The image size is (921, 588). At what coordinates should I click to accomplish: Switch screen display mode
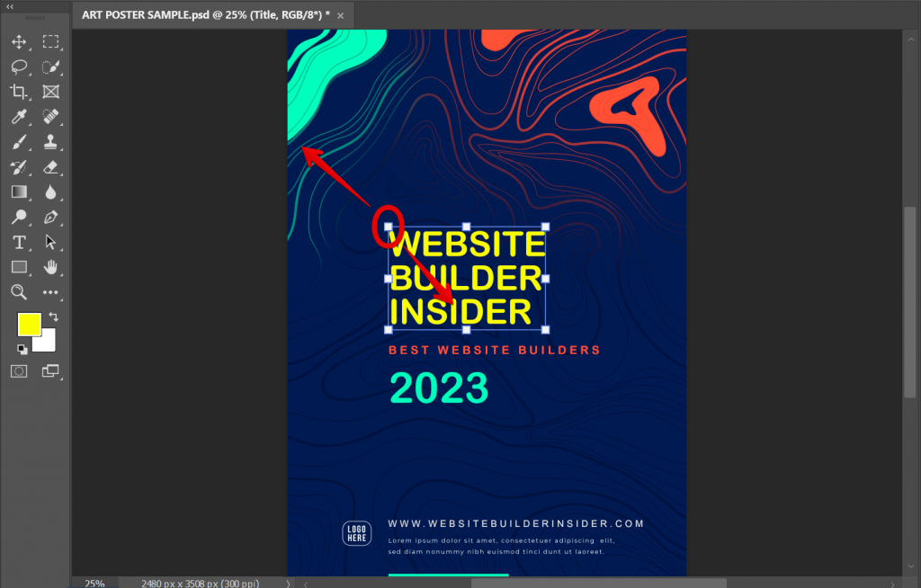(51, 370)
